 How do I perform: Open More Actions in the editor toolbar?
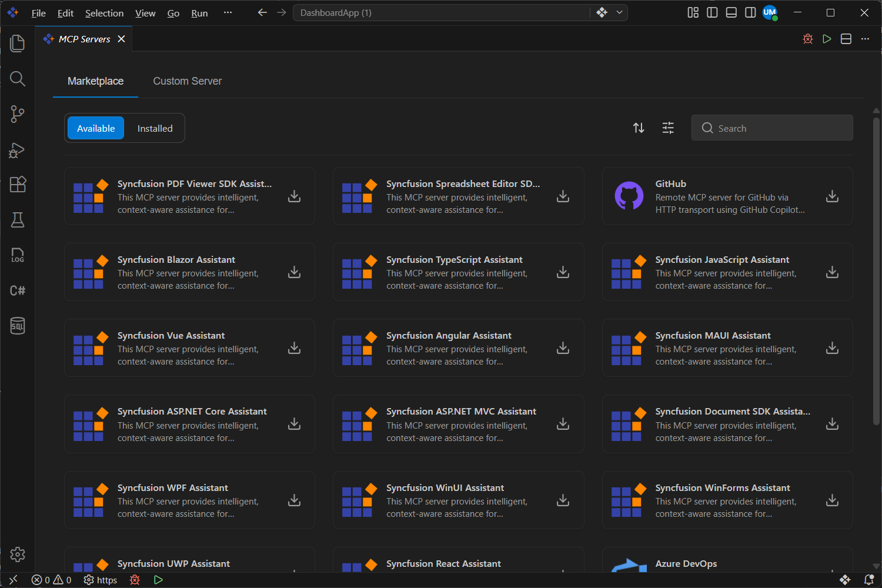click(x=865, y=39)
